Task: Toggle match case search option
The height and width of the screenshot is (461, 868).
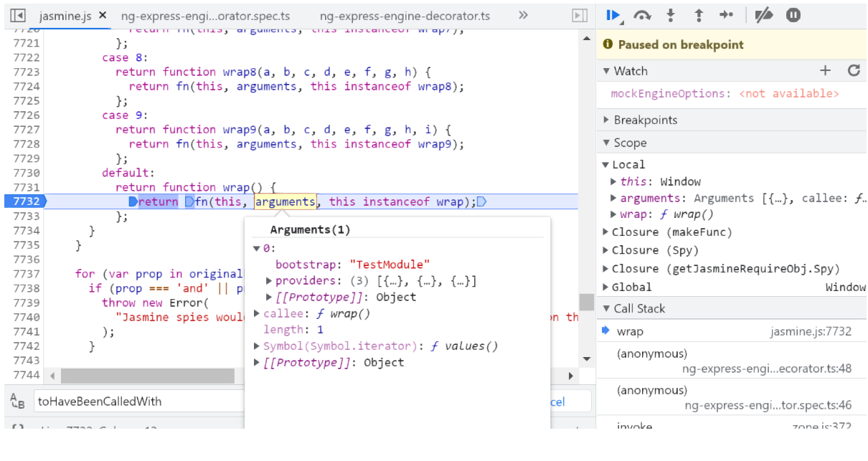Action: point(17,401)
